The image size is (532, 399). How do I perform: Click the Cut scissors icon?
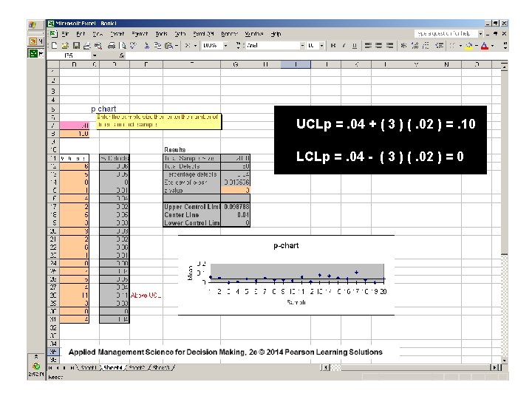(x=146, y=46)
